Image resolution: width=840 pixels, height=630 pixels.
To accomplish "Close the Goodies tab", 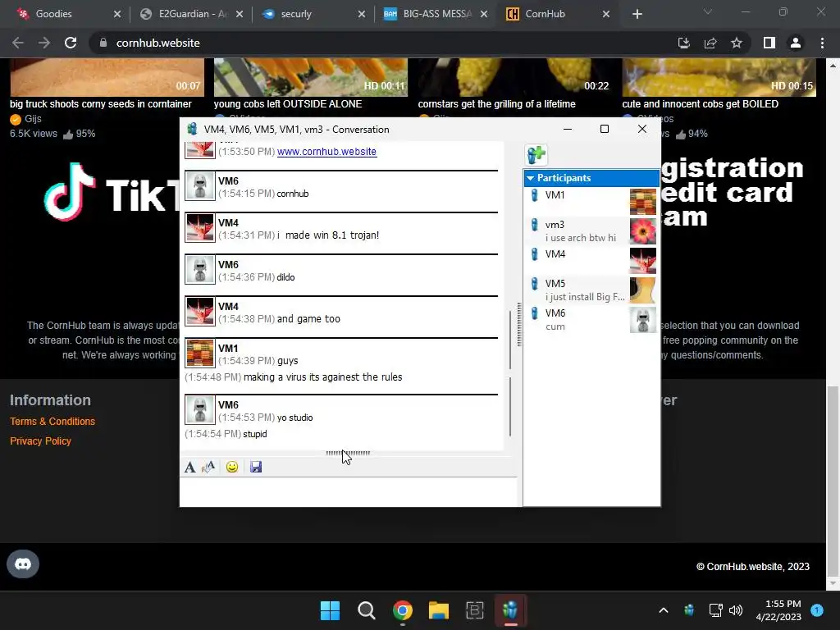I will click(x=117, y=14).
